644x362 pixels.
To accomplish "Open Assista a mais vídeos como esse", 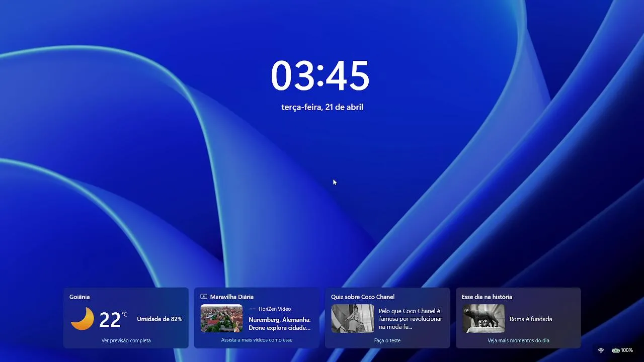I will point(257,340).
